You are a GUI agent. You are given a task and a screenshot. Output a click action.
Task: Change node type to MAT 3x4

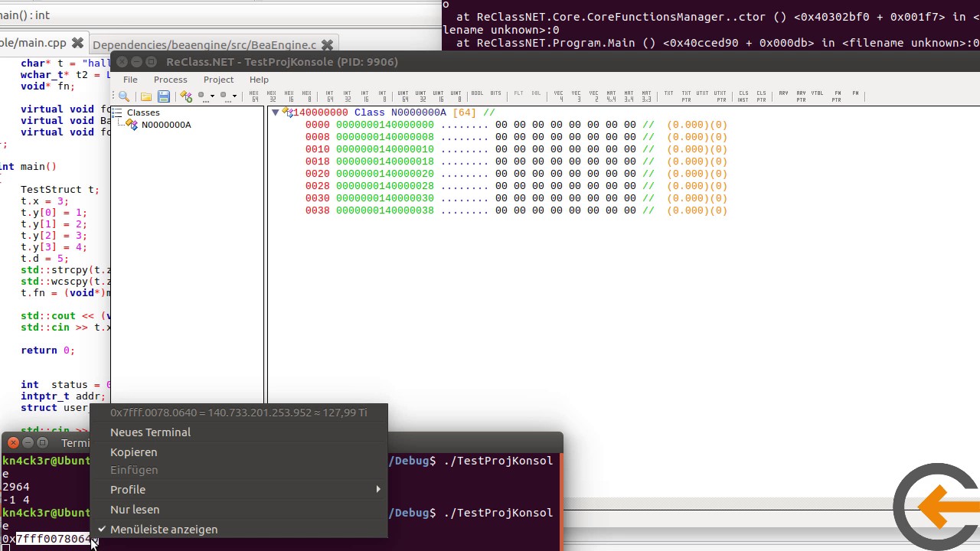629,96
